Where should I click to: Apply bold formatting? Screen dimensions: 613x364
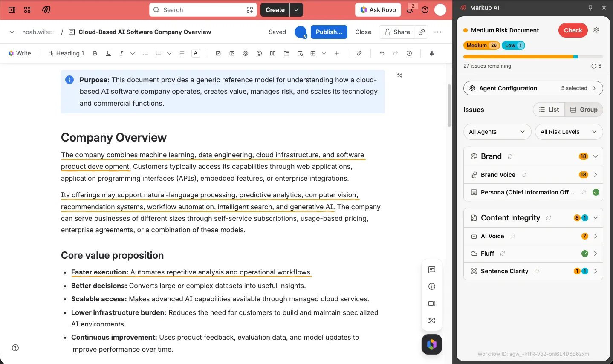(x=95, y=53)
